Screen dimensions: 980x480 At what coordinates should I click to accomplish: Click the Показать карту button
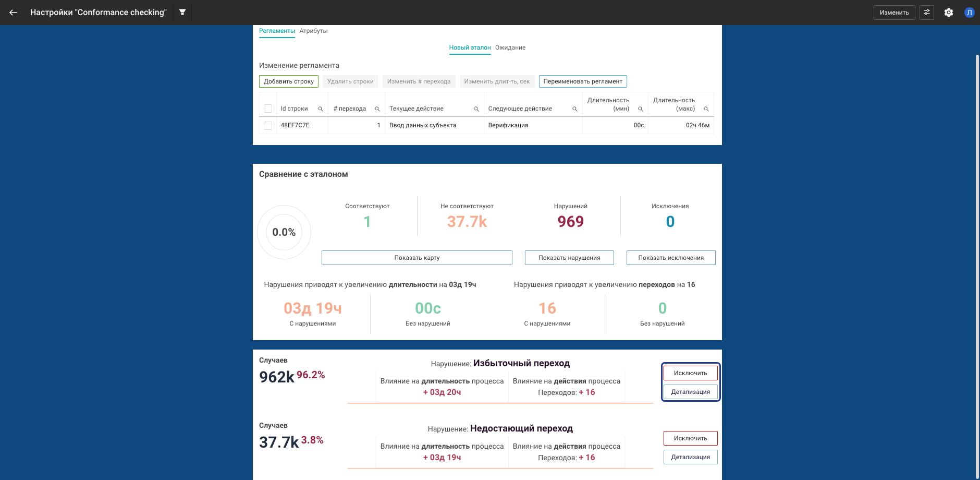[416, 258]
